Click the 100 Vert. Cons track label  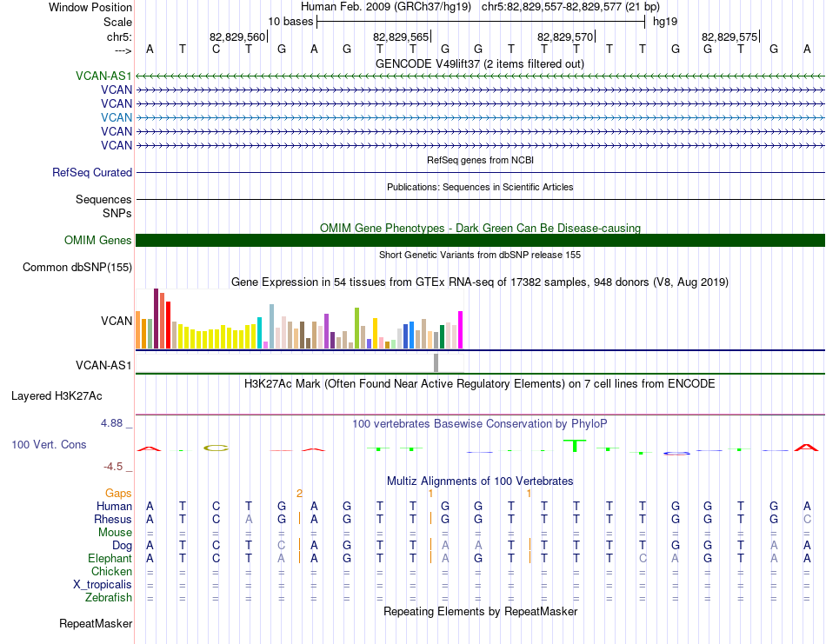tap(49, 444)
